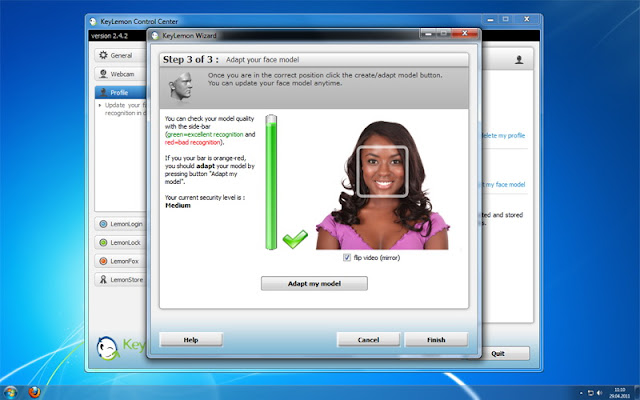
Task: Open LemonLock in Control Center sidebar
Action: pyautogui.click(x=120, y=242)
